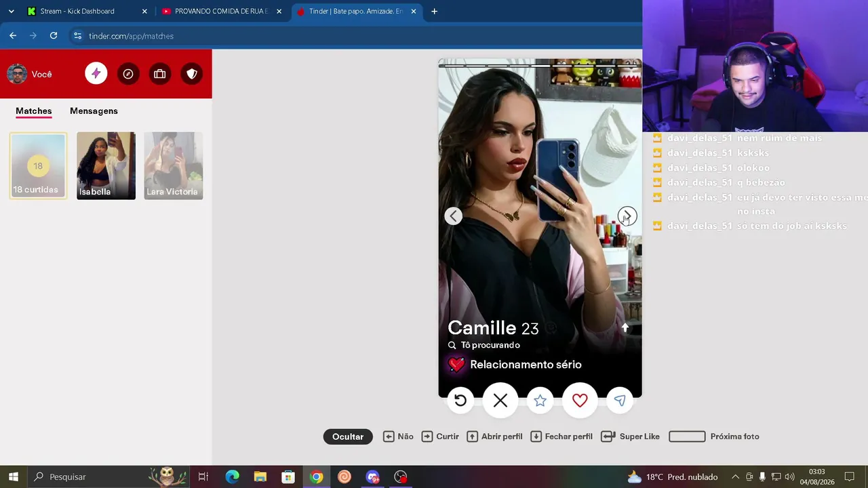868x488 pixels.
Task: Open a new browser tab
Action: pyautogui.click(x=434, y=12)
